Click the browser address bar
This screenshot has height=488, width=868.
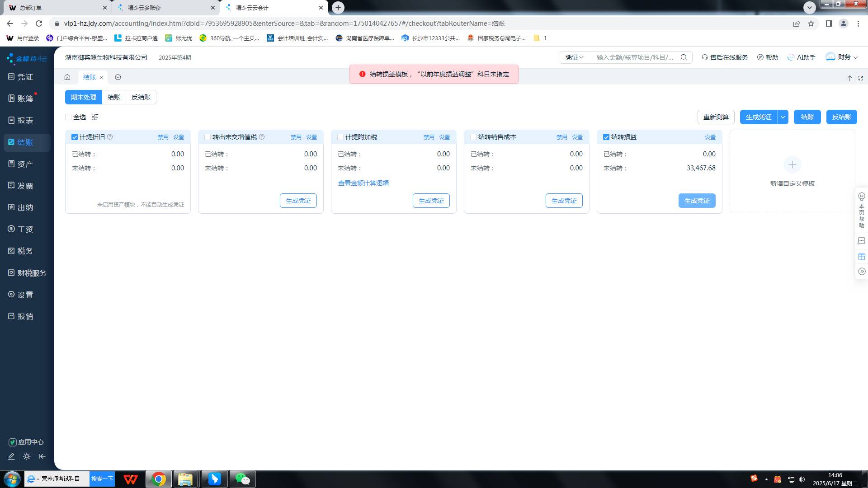420,23
